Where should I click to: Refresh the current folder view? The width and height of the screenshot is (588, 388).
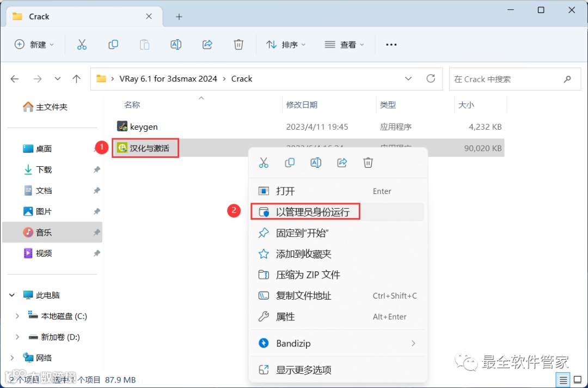tap(431, 78)
